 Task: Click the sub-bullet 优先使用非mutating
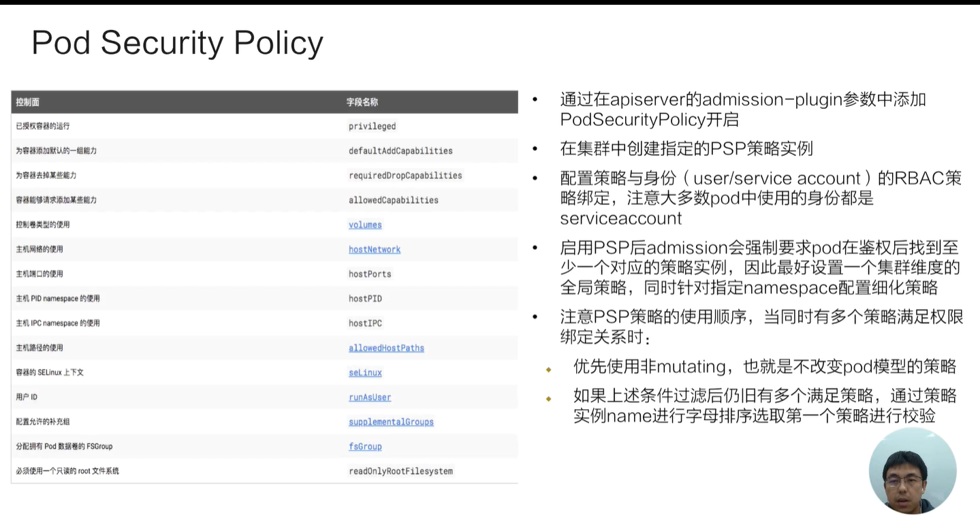click(765, 366)
